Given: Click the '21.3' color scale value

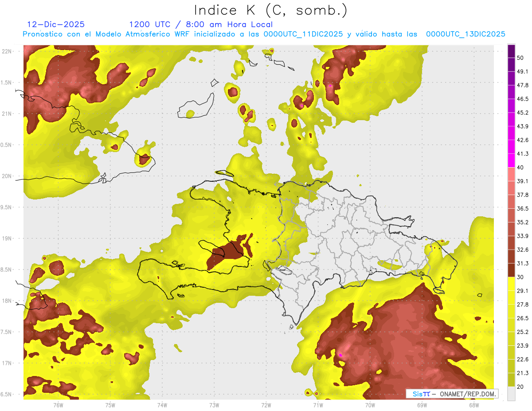Looking at the screenshot, I should (x=522, y=373).
